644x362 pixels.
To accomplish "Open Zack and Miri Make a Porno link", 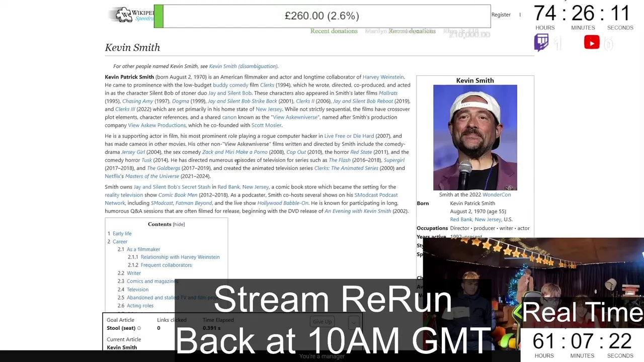I will tap(235, 152).
